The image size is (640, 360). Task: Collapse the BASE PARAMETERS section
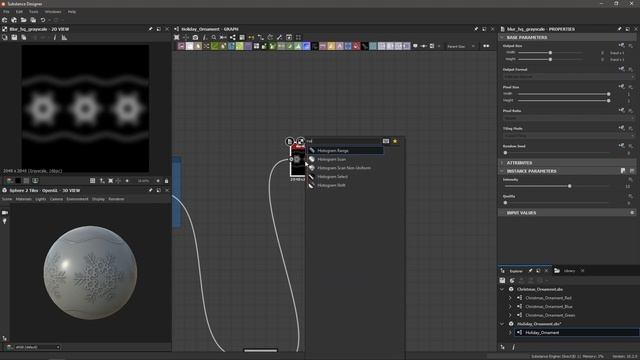pyautogui.click(x=502, y=38)
